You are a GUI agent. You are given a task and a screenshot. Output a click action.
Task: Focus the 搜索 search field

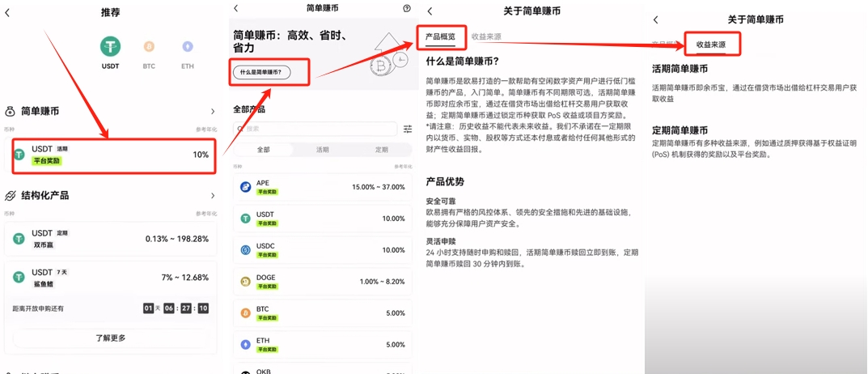tap(315, 129)
